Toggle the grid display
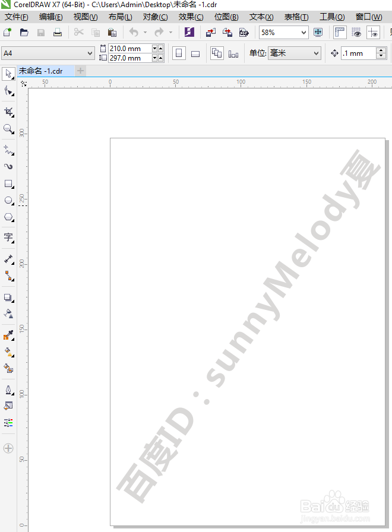Screen dimensions: 392x532 [x=356, y=32]
